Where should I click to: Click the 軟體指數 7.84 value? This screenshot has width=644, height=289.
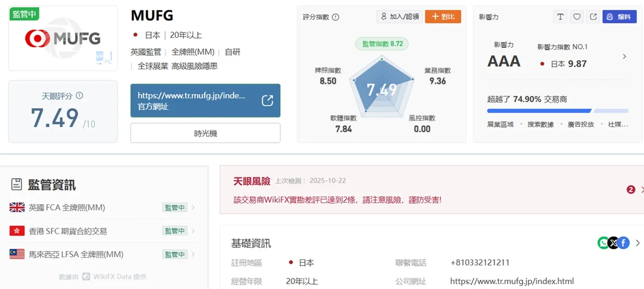pyautogui.click(x=344, y=129)
